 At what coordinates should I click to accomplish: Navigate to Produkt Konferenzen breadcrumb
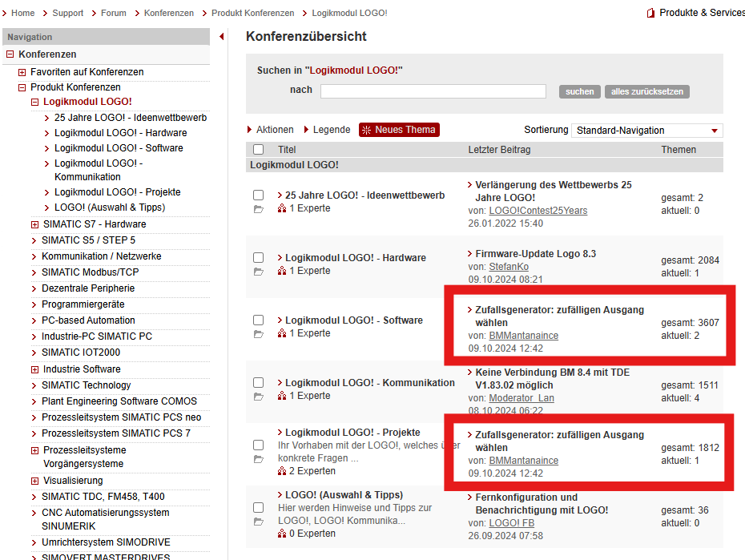pyautogui.click(x=253, y=14)
